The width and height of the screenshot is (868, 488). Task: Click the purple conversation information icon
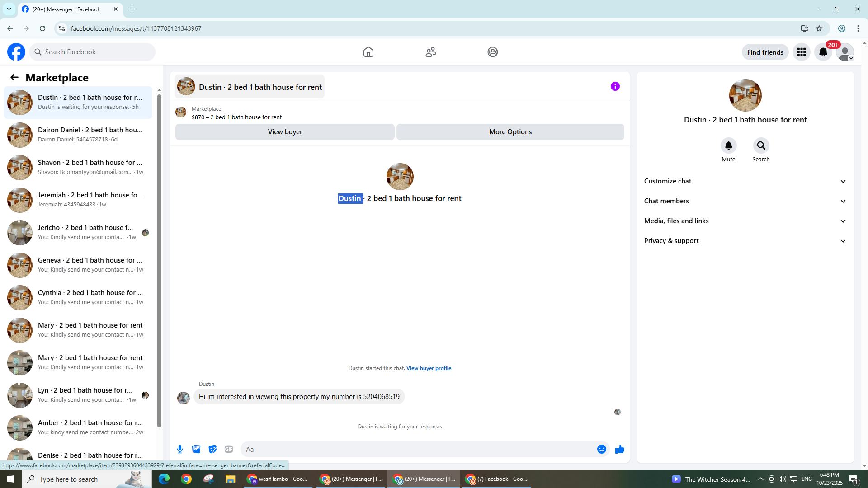pyautogui.click(x=615, y=86)
